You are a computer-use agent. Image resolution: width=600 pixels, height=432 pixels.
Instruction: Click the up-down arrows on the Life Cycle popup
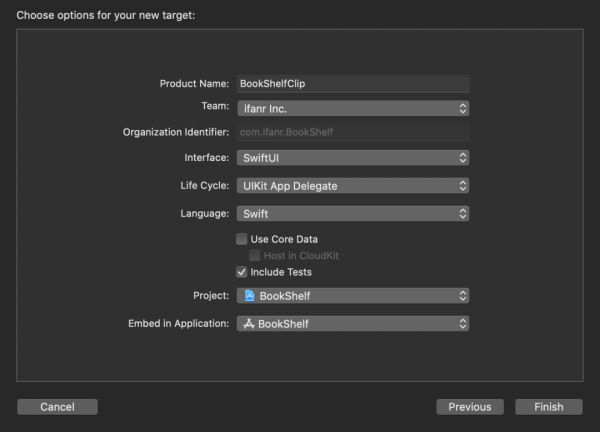point(462,186)
